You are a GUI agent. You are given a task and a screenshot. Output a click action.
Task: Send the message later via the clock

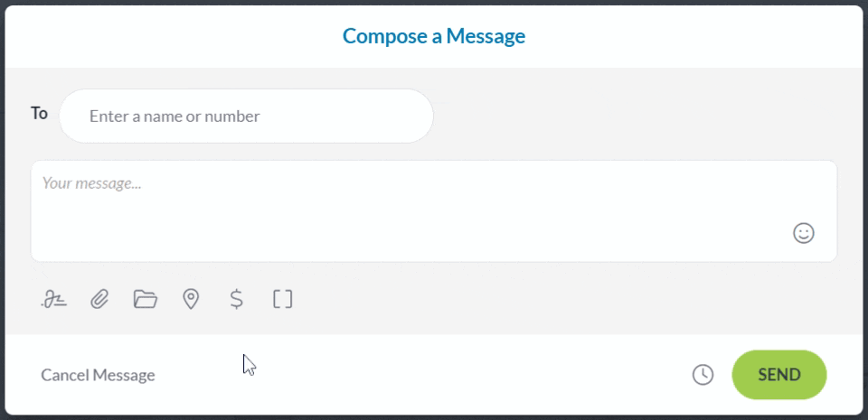pos(703,375)
